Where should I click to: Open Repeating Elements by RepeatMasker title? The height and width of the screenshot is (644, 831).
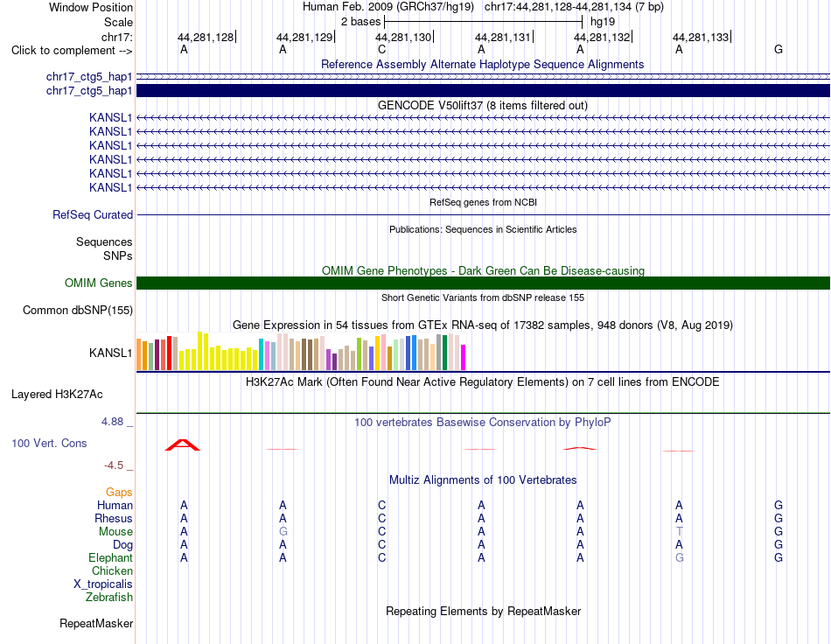coord(483,611)
